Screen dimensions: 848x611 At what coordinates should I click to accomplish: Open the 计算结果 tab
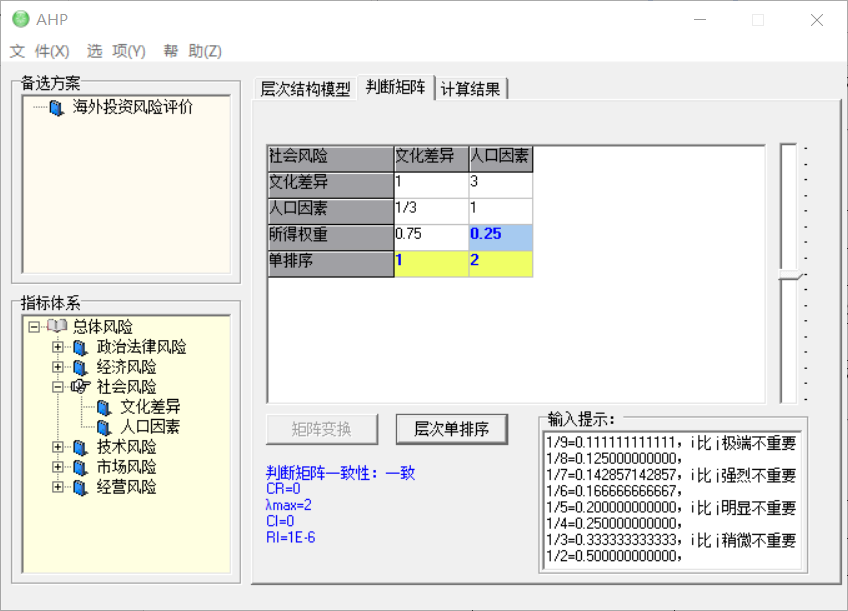click(x=471, y=88)
